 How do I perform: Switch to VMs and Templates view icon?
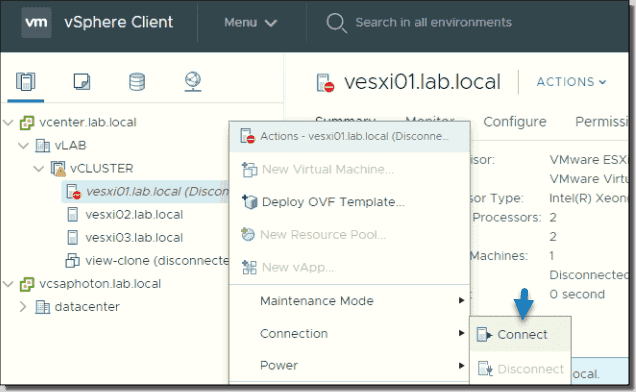pyautogui.click(x=82, y=82)
